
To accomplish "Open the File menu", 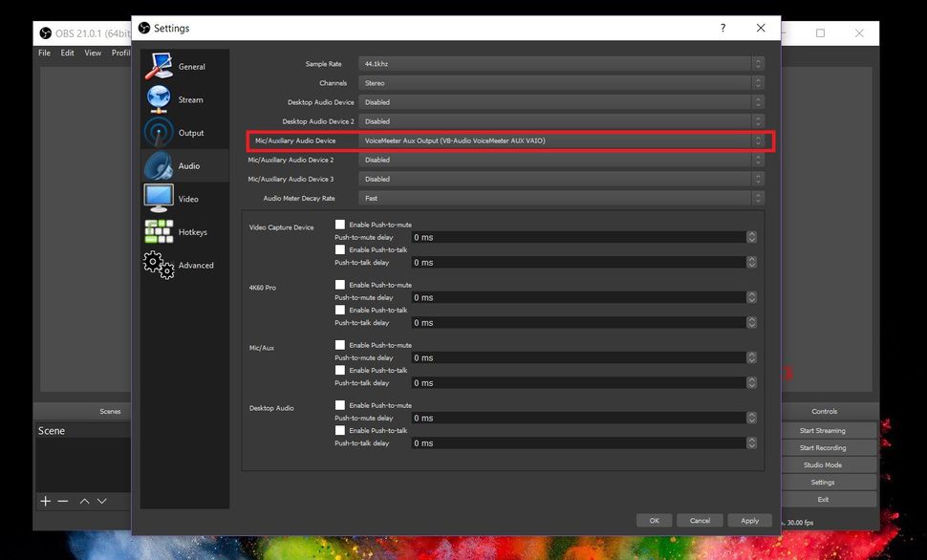I will click(43, 53).
